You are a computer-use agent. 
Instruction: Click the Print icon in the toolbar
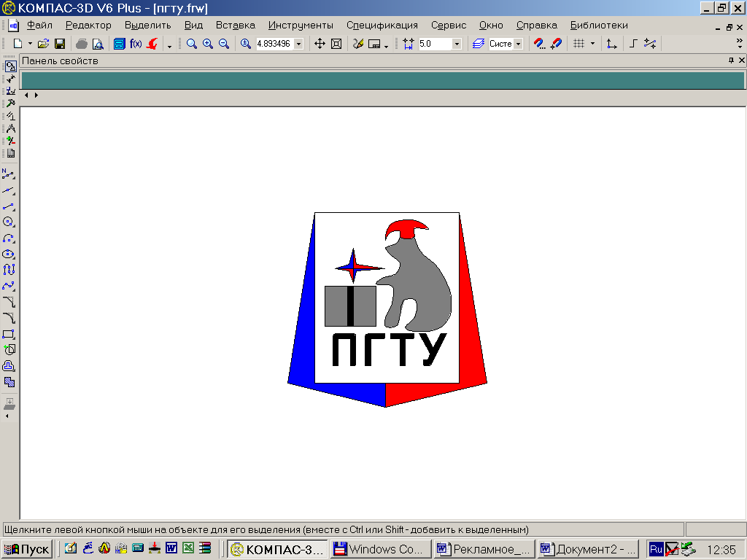[82, 44]
